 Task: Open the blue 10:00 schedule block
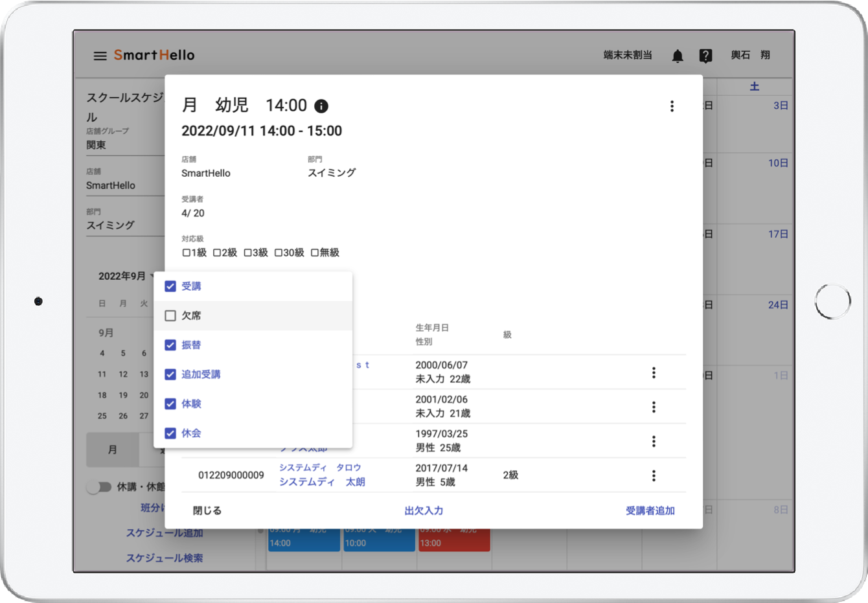coord(379,540)
